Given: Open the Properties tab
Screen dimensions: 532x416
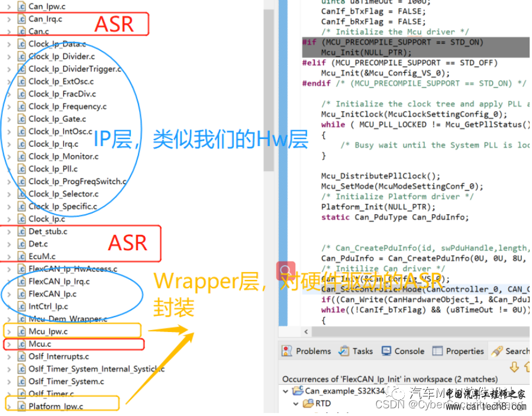Looking at the screenshot, I should [x=458, y=351].
